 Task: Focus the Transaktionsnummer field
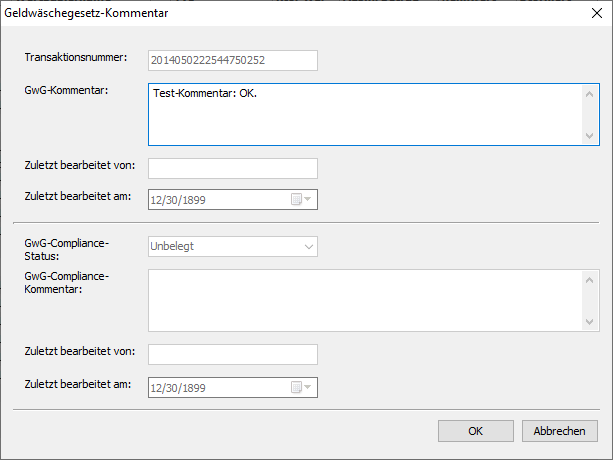pos(232,61)
